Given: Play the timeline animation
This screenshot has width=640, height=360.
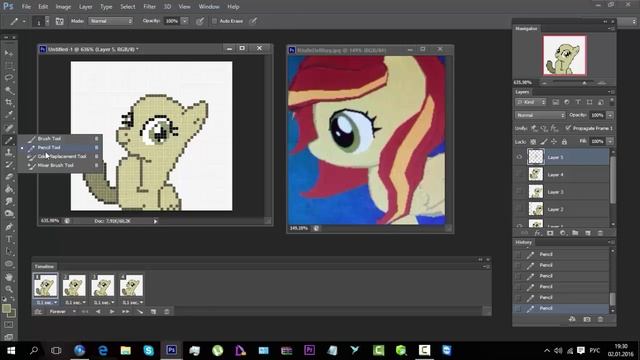Looking at the screenshot, I should point(112,312).
